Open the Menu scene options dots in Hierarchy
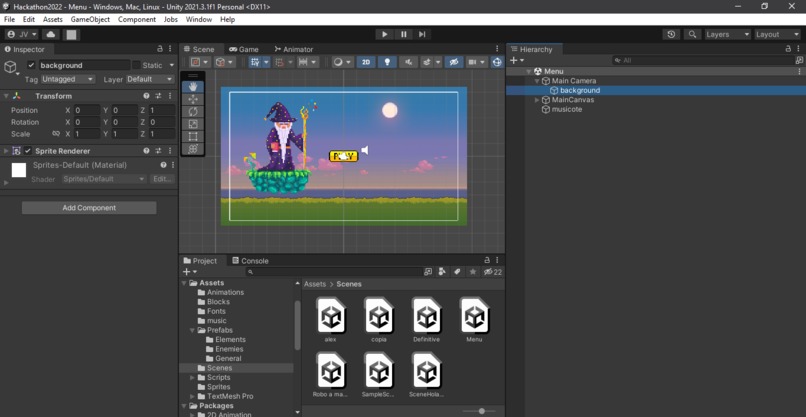 (799, 71)
